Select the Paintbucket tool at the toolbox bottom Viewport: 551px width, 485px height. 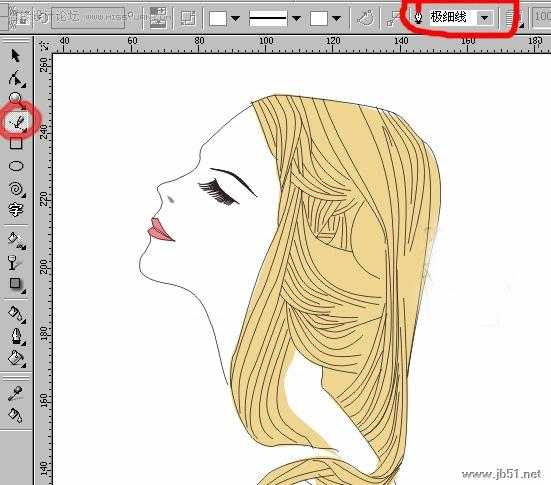point(15,415)
